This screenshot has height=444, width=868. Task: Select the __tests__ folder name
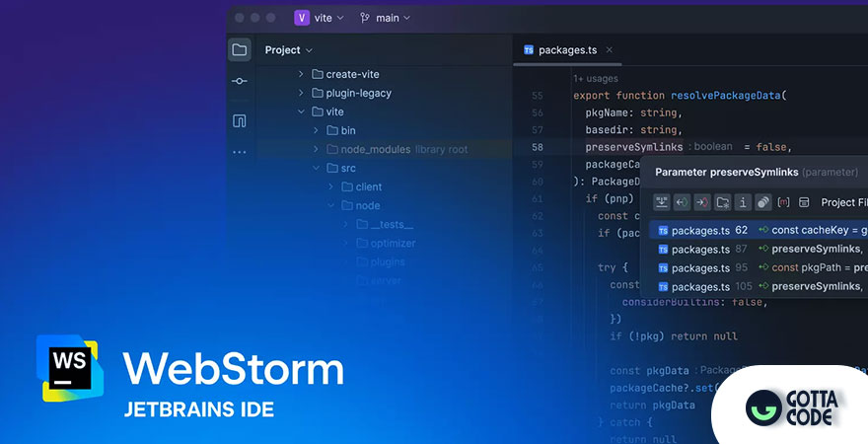pos(392,225)
